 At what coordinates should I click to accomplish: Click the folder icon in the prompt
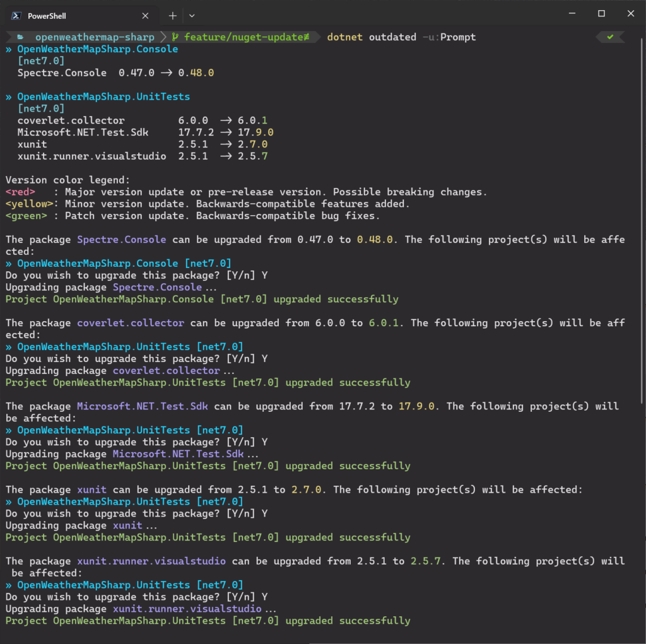20,37
